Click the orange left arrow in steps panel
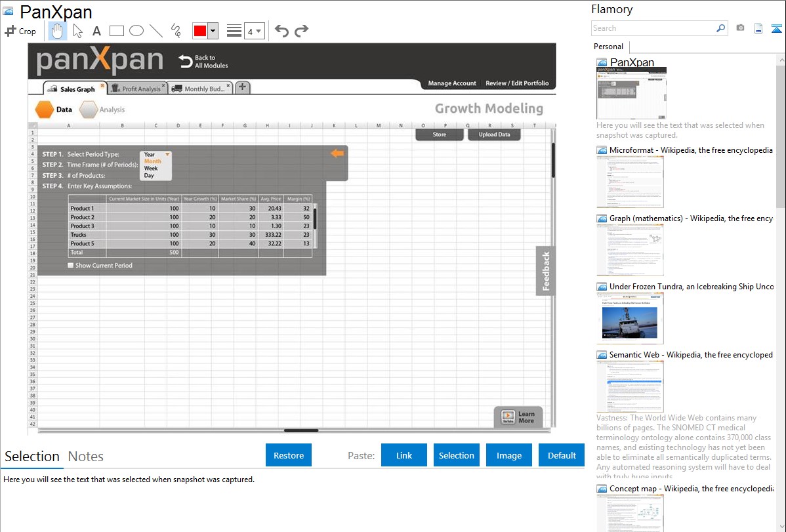This screenshot has height=532, width=786. [337, 153]
